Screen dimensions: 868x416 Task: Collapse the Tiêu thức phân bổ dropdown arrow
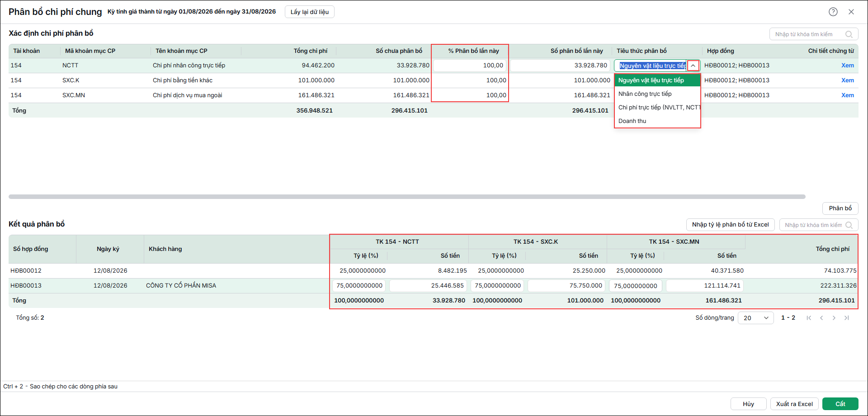693,66
